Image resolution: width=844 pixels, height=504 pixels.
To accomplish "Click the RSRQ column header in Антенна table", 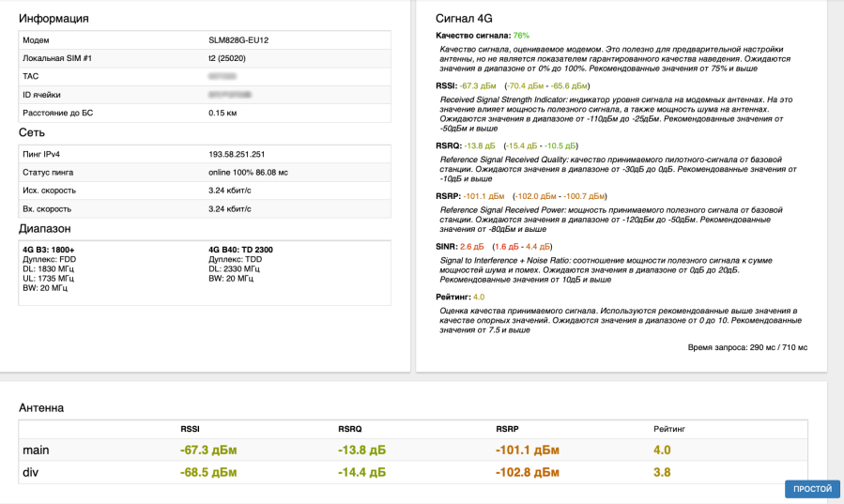I will (x=350, y=429).
